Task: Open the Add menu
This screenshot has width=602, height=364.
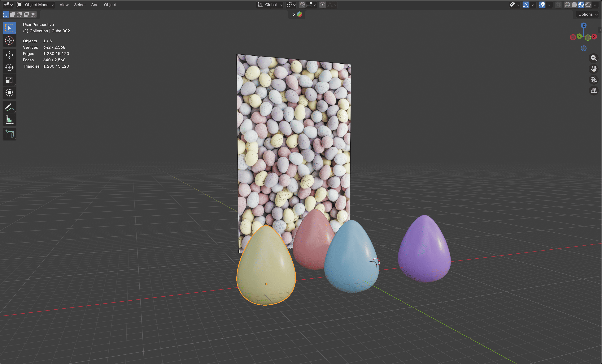Action: [x=95, y=5]
